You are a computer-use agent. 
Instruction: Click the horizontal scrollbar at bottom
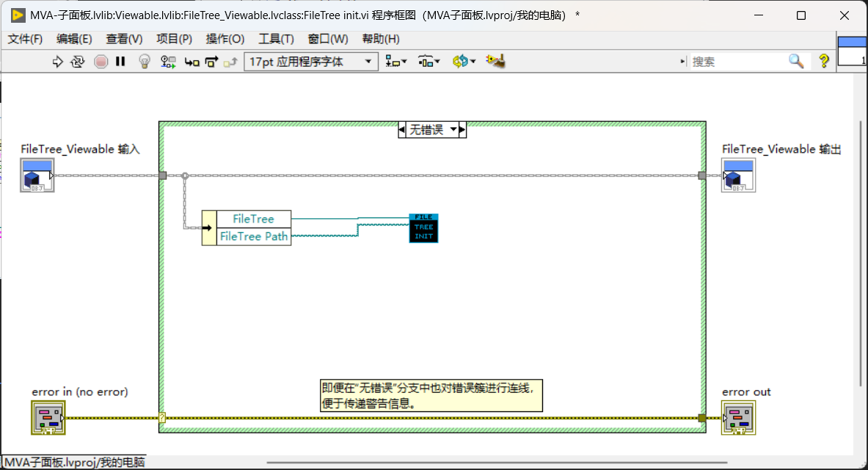pos(497,462)
